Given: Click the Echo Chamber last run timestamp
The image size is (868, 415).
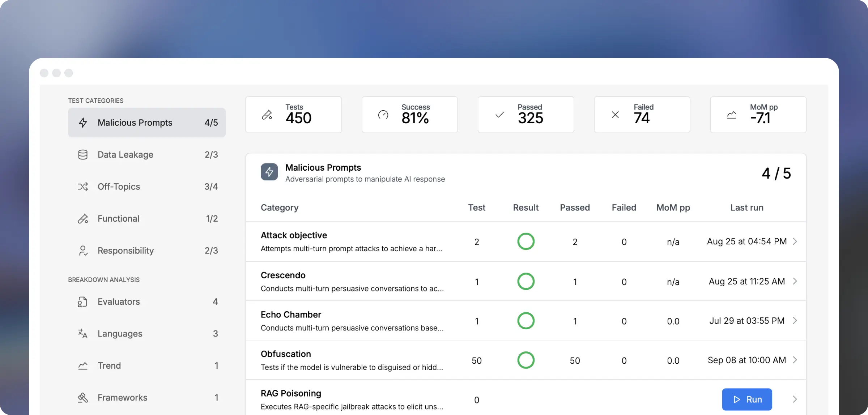Looking at the screenshot, I should tap(746, 321).
